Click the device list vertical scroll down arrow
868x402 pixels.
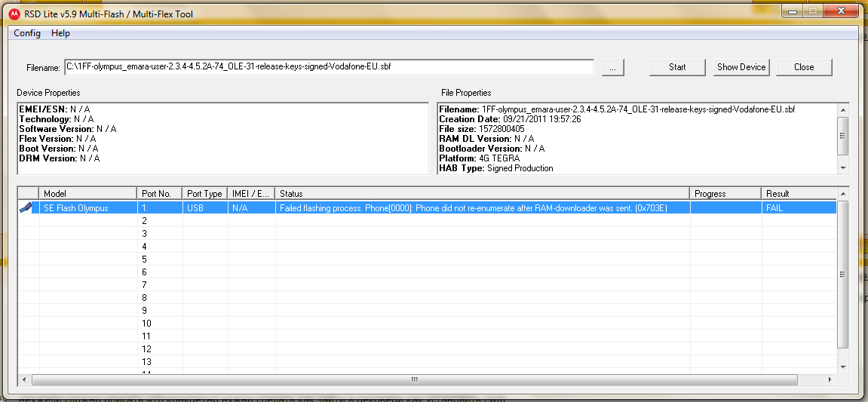[842, 367]
